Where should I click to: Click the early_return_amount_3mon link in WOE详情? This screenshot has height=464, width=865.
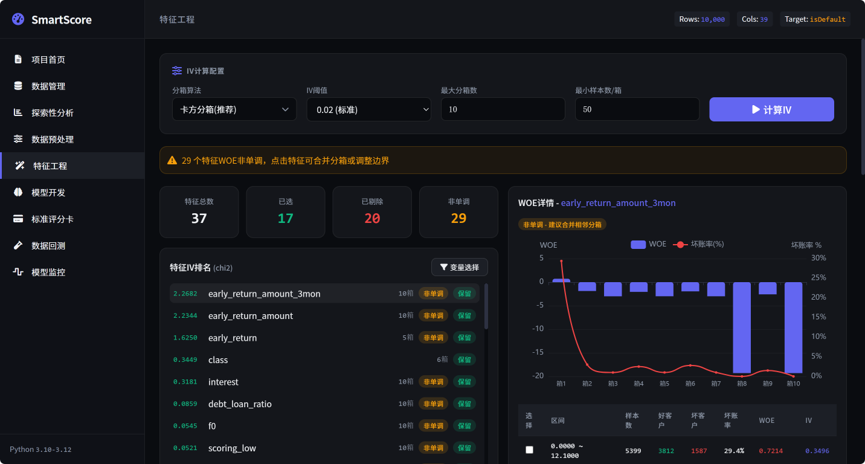(618, 203)
